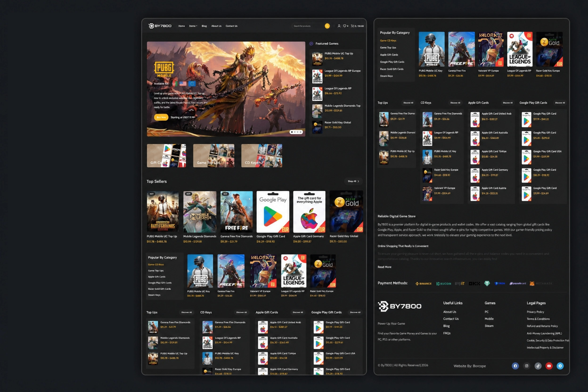Open Contact Us in the header navigation
Screen dimensions: 588x392
pyautogui.click(x=232, y=26)
